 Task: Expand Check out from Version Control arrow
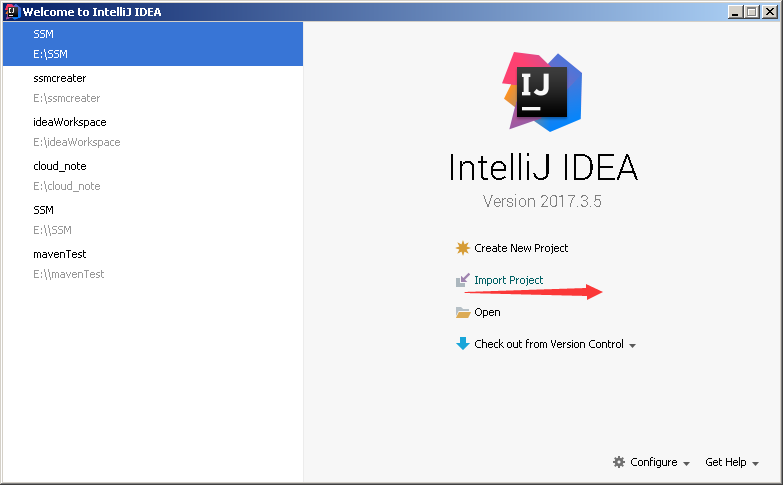coord(632,346)
